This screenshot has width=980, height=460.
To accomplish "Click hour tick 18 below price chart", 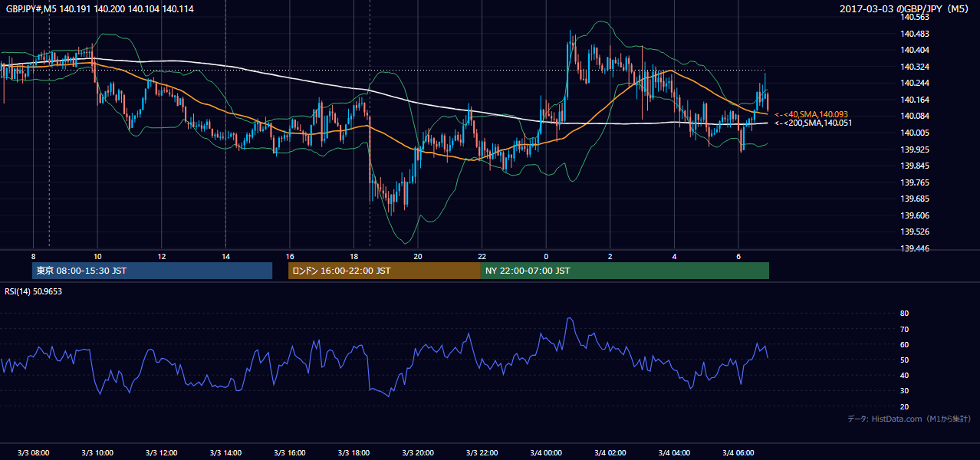I will [354, 255].
